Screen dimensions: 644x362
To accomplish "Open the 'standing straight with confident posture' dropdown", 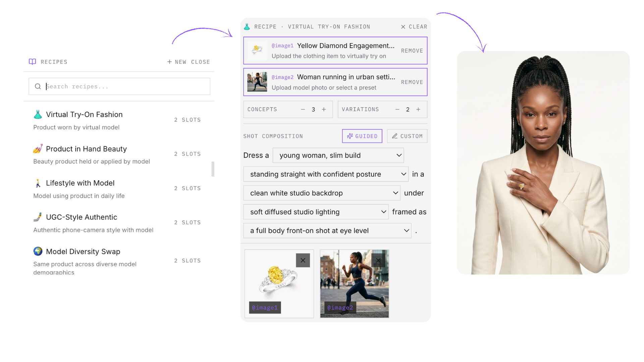I will tap(326, 174).
